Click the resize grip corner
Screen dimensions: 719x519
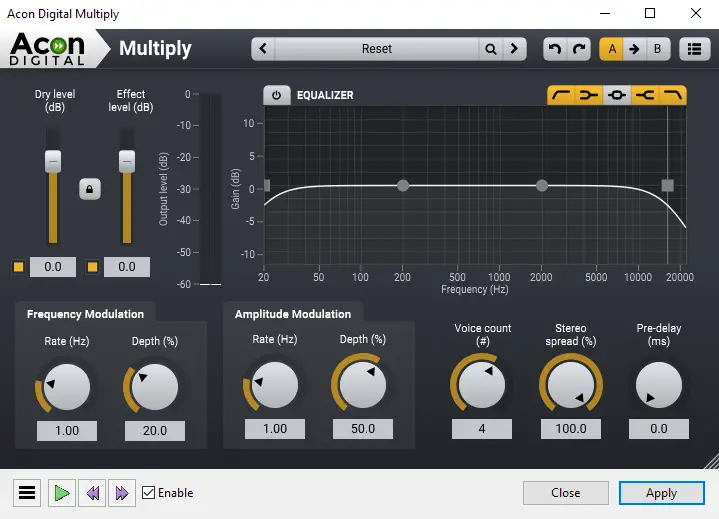tap(712, 461)
